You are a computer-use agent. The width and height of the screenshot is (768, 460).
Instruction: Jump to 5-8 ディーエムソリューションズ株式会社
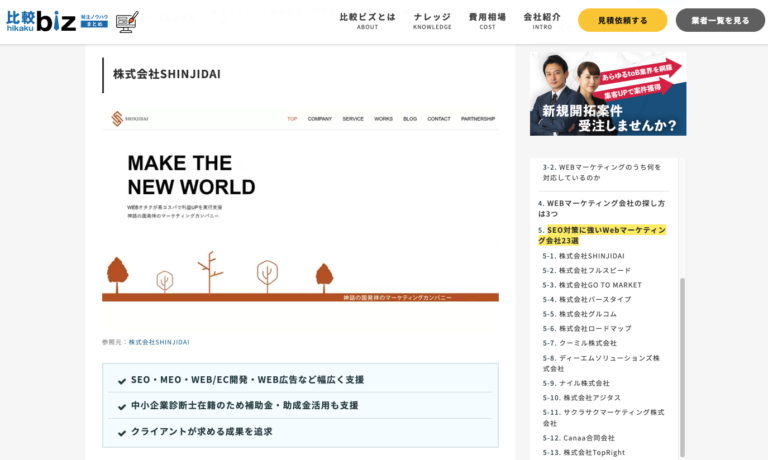(x=601, y=363)
